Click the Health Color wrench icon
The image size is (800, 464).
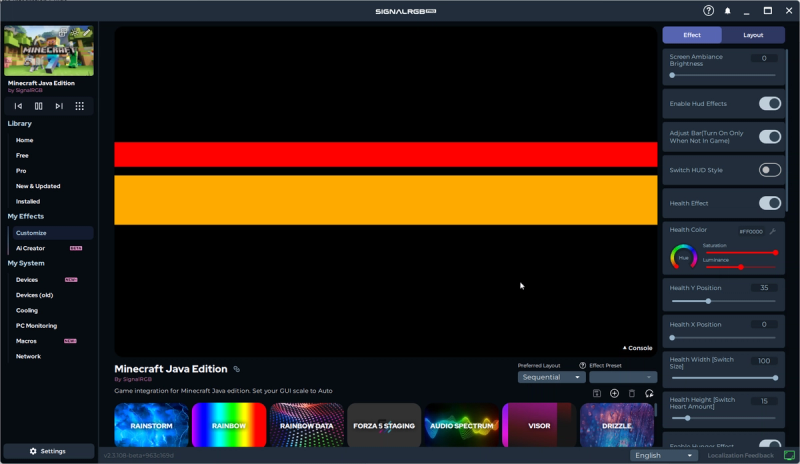772,231
